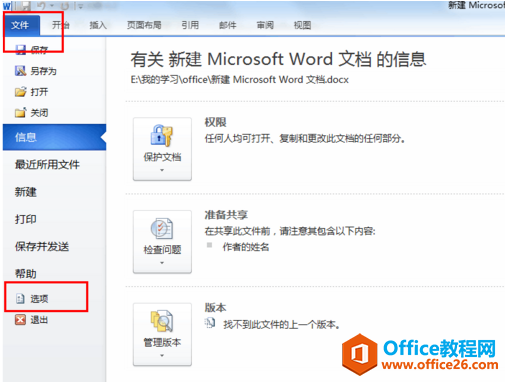This screenshot has height=382, width=505.
Task: Select 打印 in the backstage menu
Action: tap(26, 219)
